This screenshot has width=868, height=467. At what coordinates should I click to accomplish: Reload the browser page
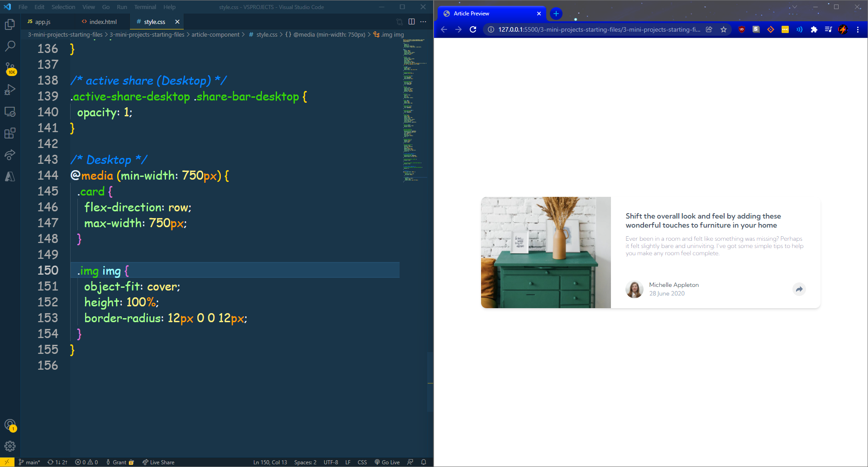pyautogui.click(x=473, y=29)
